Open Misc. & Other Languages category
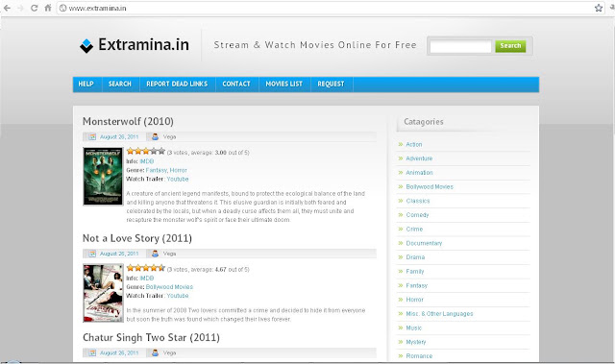Viewport: 615px width, 364px height. tap(439, 314)
